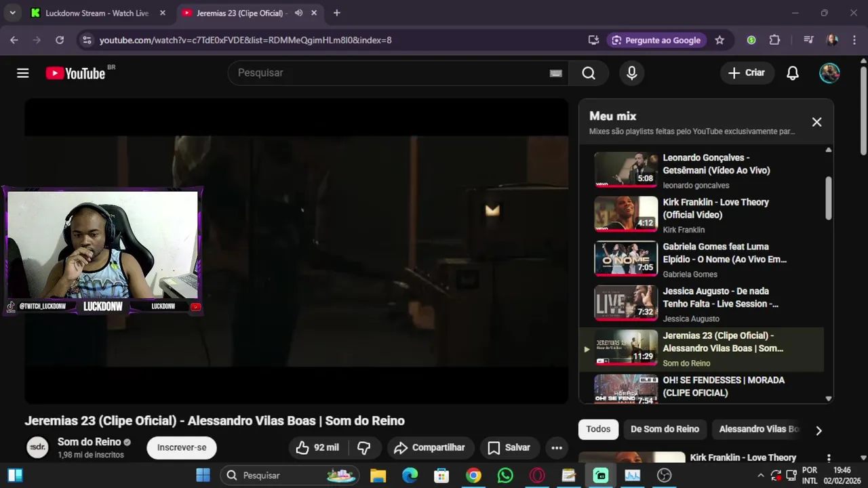Play Kirk Franklin Love Theory mix item
This screenshot has height=488, width=868.
[x=701, y=214]
